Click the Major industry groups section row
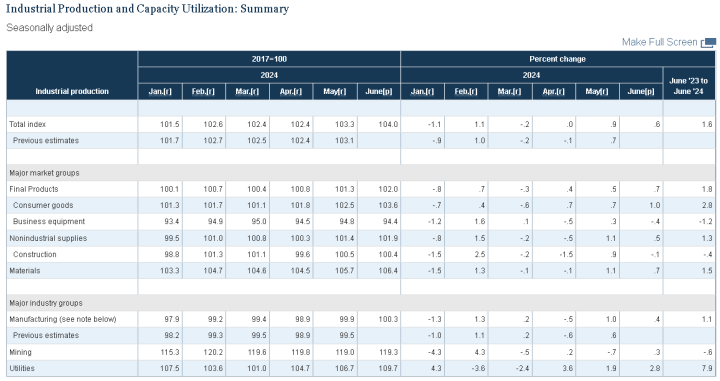 pyautogui.click(x=360, y=303)
